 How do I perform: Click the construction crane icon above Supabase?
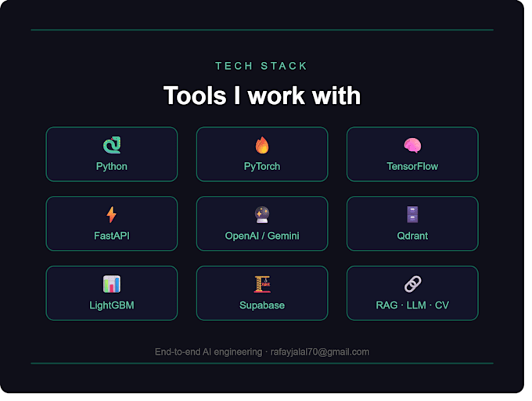[x=262, y=284]
